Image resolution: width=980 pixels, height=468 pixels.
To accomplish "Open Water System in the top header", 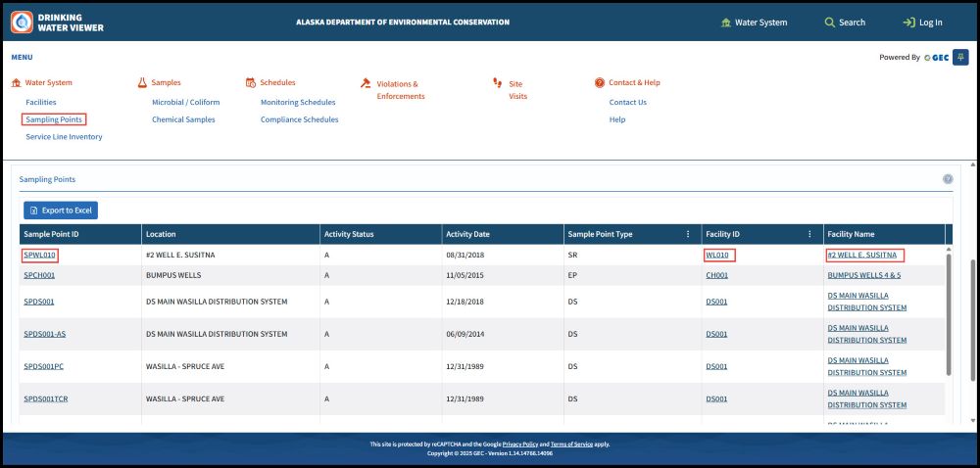I will click(x=754, y=23).
